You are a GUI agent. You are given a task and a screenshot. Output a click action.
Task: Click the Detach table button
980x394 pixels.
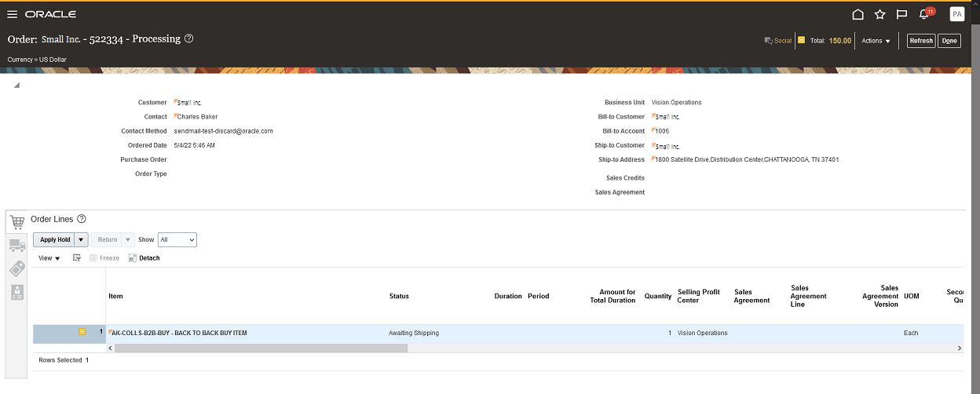tap(144, 257)
